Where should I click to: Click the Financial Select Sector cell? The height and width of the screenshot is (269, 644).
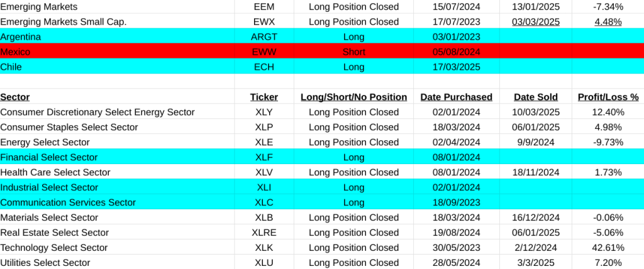click(x=49, y=157)
